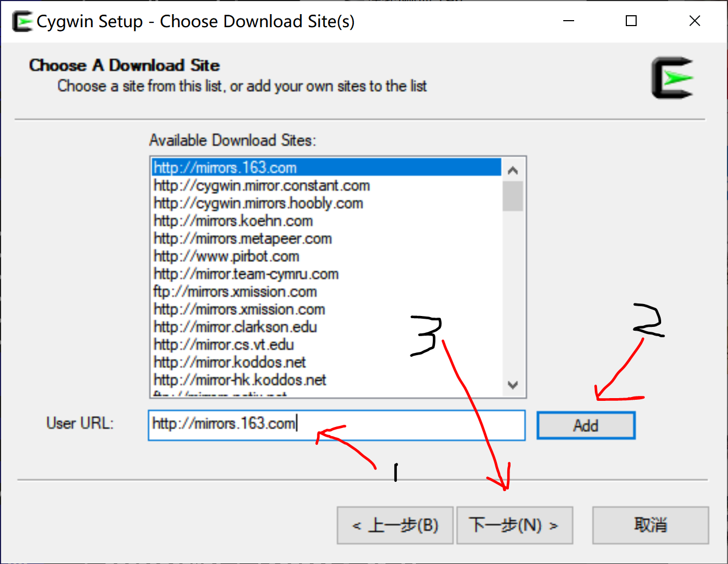
Task: Maximize the Cygwin Setup window
Action: (x=631, y=21)
